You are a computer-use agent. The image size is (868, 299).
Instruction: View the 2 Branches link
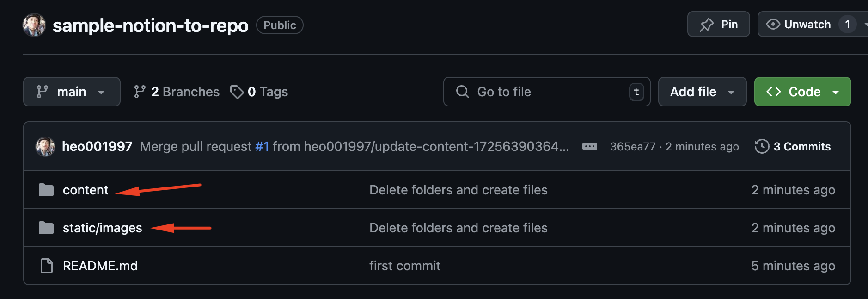click(x=177, y=92)
